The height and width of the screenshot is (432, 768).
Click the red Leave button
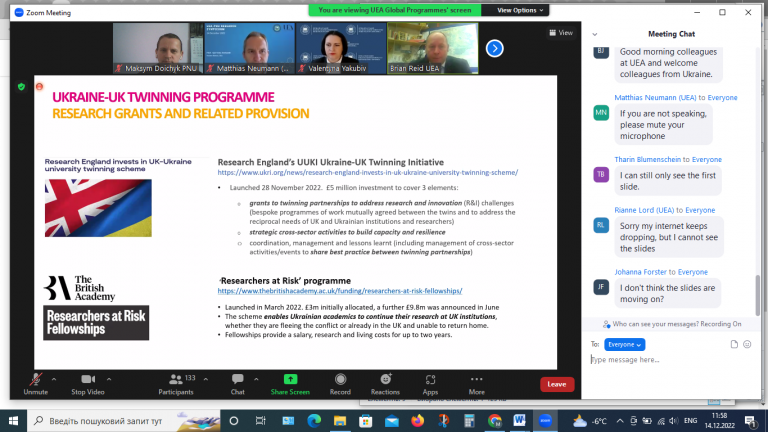point(557,384)
